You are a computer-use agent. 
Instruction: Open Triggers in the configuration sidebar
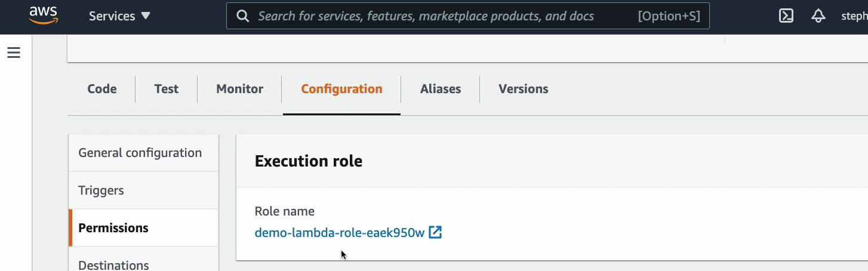click(144, 190)
